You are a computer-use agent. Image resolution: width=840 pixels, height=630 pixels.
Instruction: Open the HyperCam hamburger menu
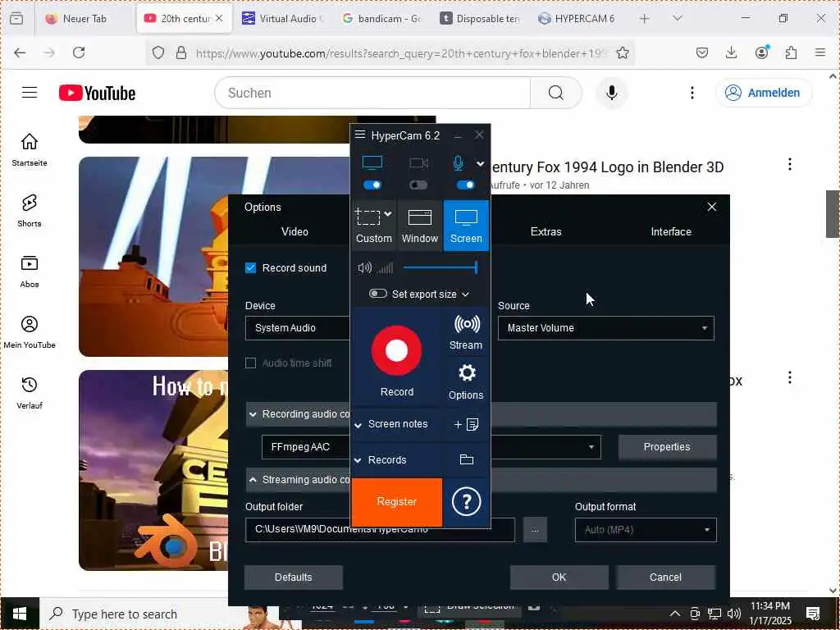[x=360, y=135]
